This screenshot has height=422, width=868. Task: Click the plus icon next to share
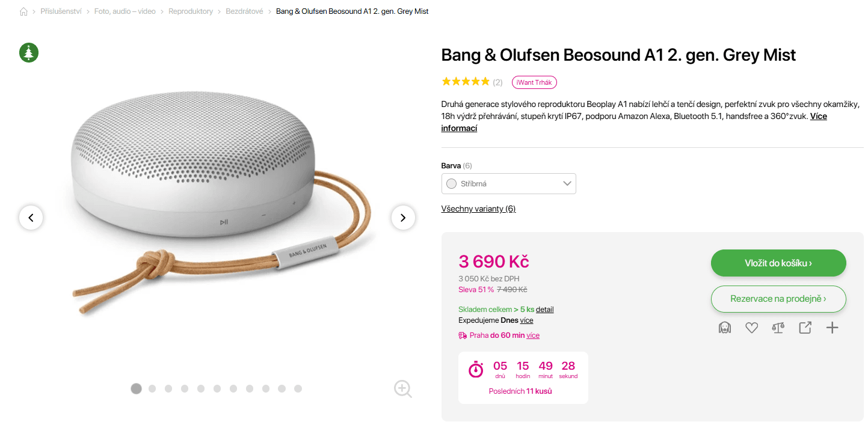tap(832, 328)
